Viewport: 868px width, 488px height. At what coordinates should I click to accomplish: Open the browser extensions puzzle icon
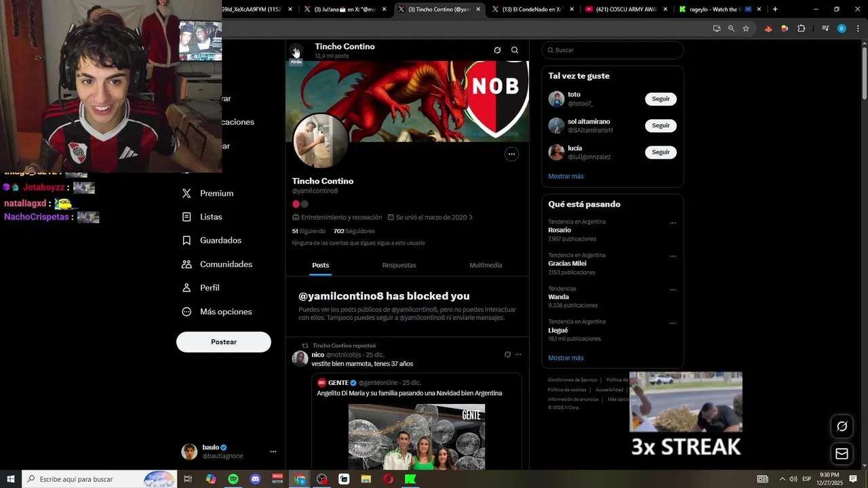[801, 28]
